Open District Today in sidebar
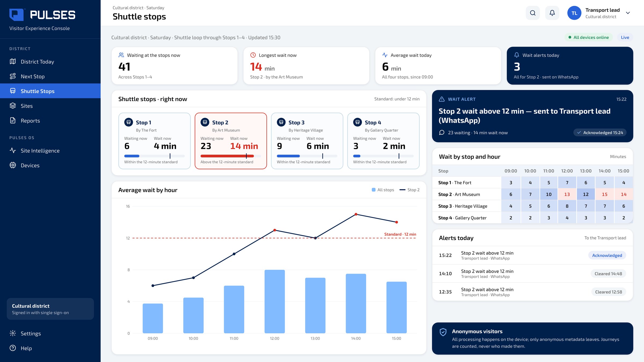 tap(50, 62)
